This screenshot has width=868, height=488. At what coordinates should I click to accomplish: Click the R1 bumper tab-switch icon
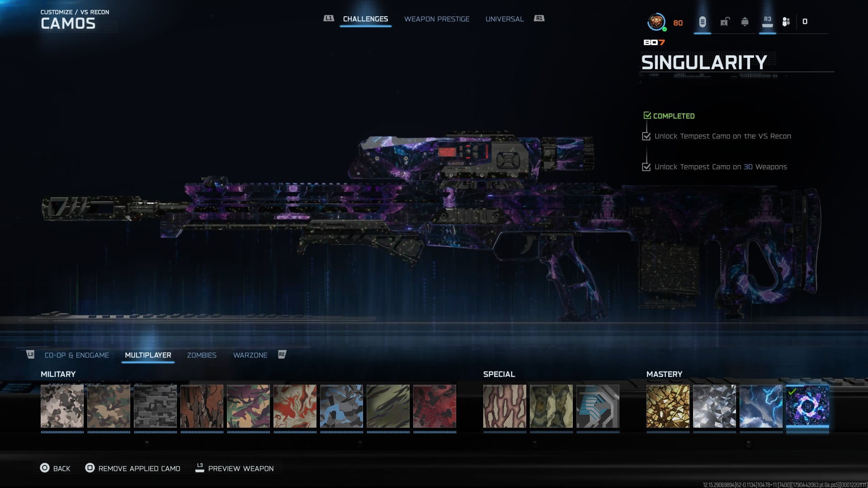click(539, 19)
